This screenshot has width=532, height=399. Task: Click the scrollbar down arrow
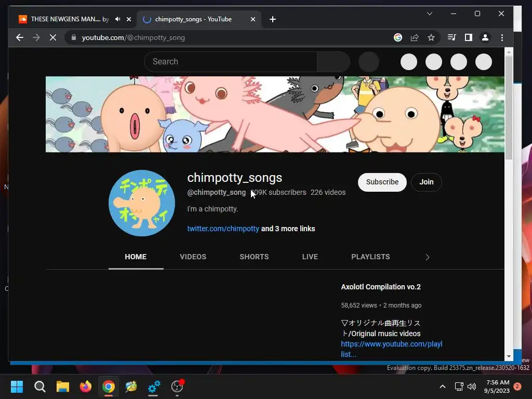[509, 356]
